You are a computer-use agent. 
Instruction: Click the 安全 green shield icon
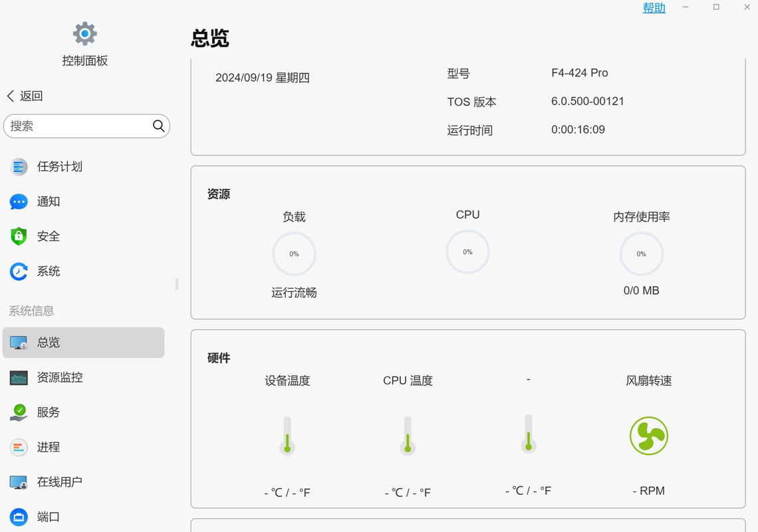pos(19,237)
